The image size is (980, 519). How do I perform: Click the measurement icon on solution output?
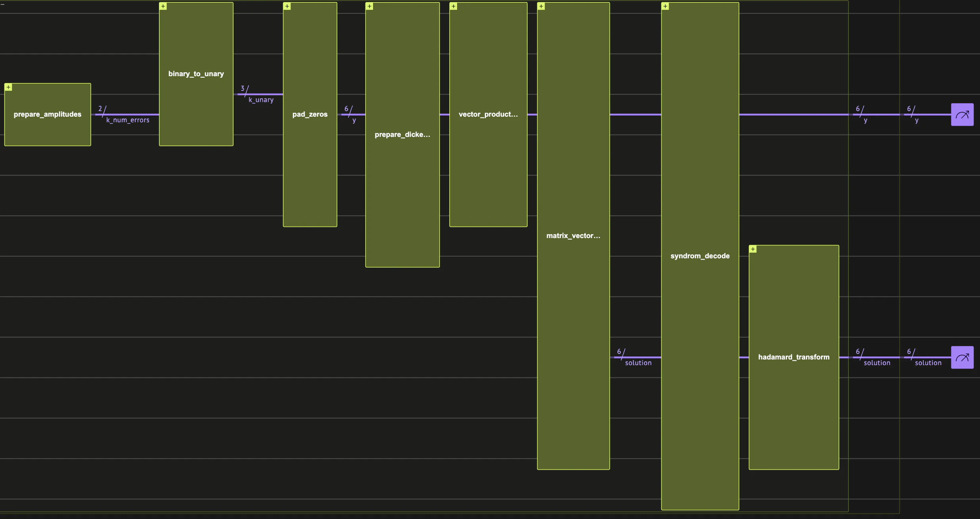tap(962, 358)
